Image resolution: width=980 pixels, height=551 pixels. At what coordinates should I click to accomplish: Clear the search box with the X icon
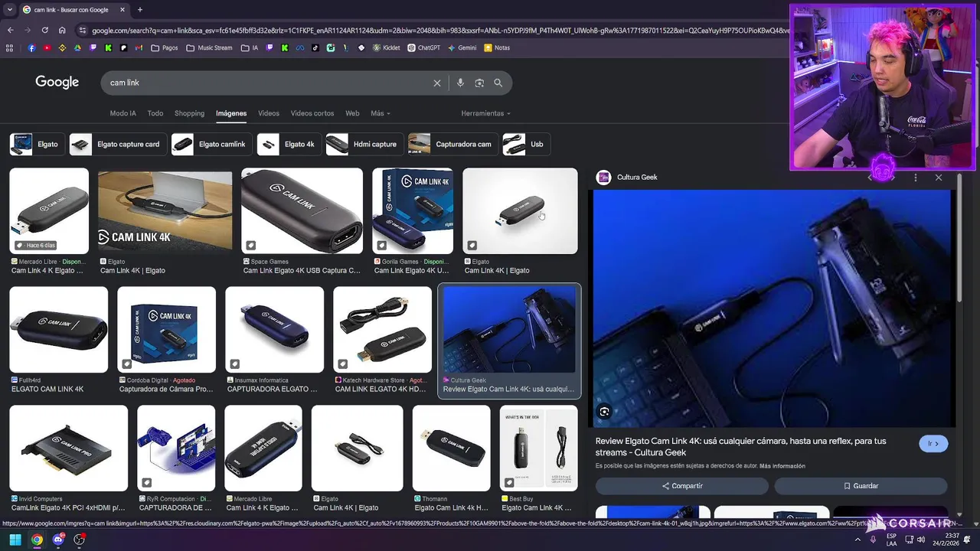[437, 83]
